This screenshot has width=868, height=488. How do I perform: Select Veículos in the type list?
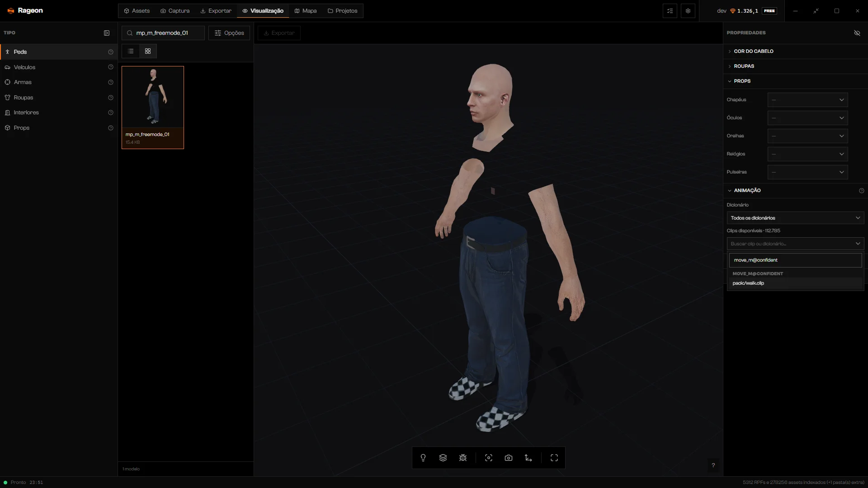[x=59, y=67]
